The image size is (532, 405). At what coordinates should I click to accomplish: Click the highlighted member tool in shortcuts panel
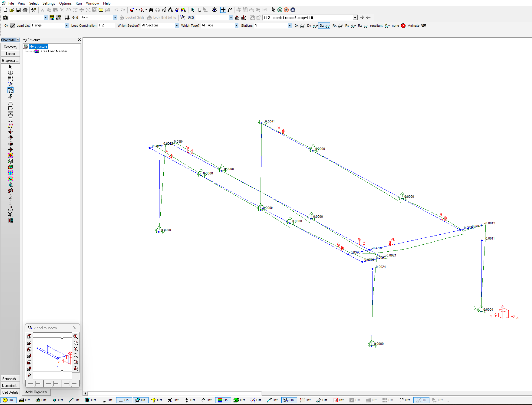[10, 90]
